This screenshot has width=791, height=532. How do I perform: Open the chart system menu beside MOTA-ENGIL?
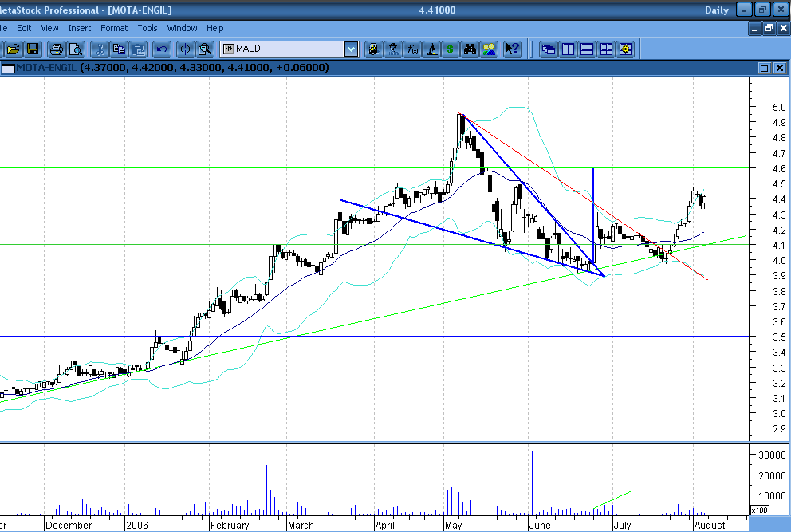(8, 68)
